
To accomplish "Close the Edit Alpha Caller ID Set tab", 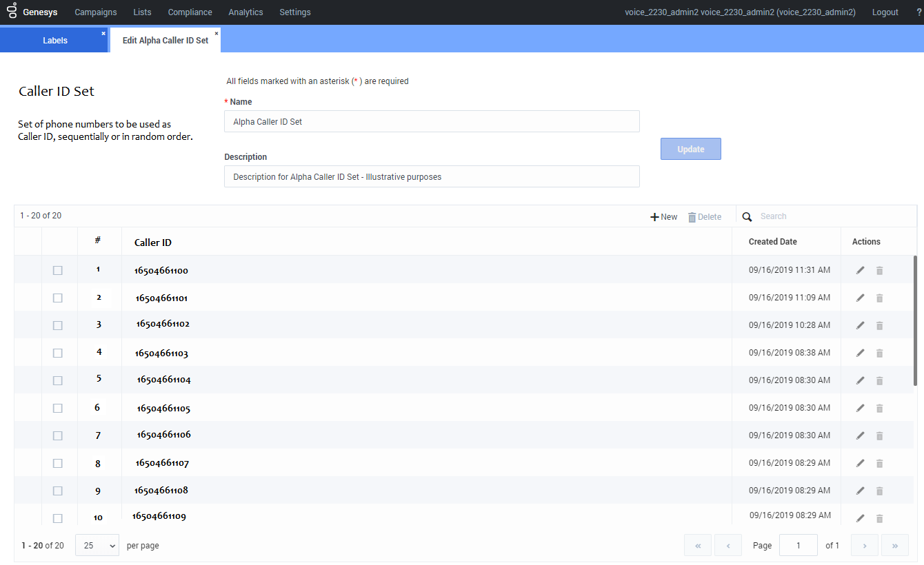I will point(217,33).
